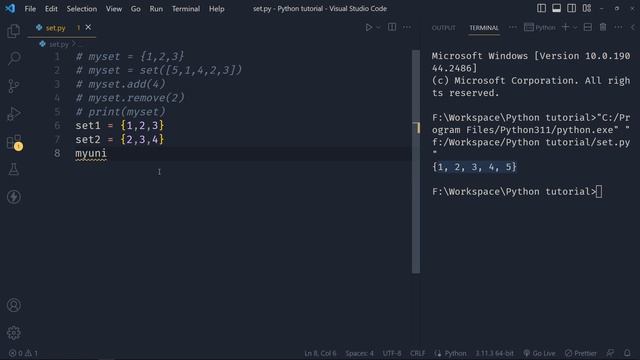This screenshot has height=360, width=640.
Task: Toggle the bottom panel layout
Action: click(556, 8)
